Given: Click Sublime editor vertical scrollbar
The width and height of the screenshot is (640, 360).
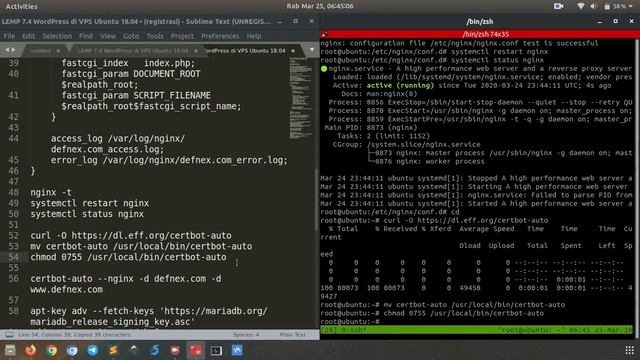Looking at the screenshot, I should click(x=317, y=200).
